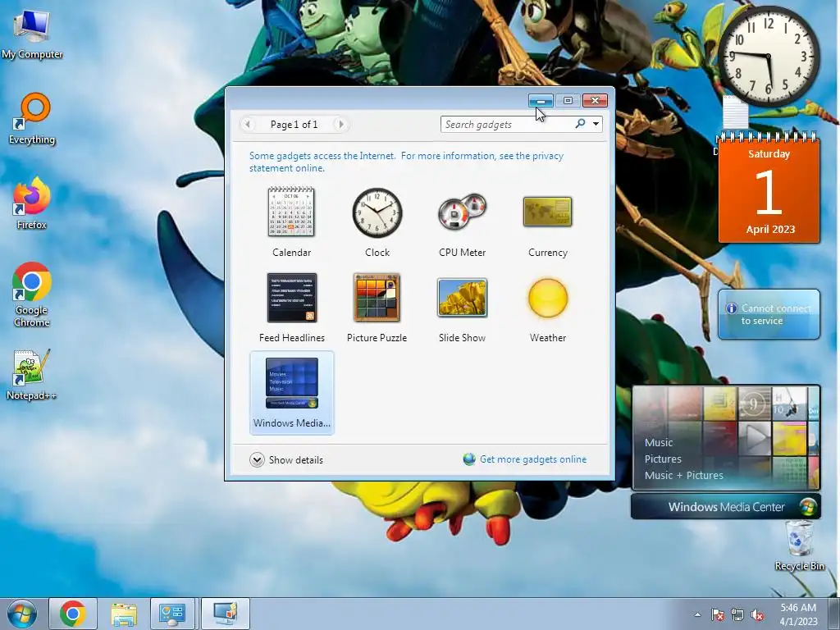Screen dimensions: 840x630
Task: Click the search magnifier icon
Action: [580, 124]
